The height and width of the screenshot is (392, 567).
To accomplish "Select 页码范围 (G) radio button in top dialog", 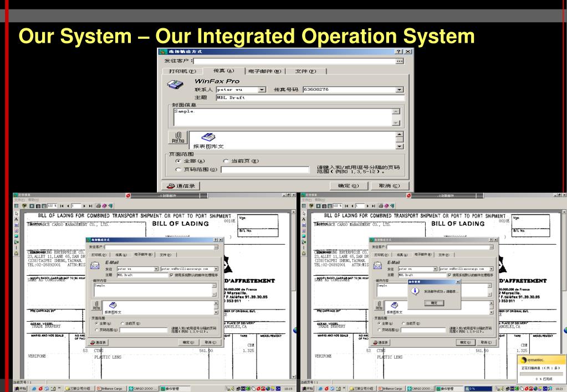I will 177,169.
